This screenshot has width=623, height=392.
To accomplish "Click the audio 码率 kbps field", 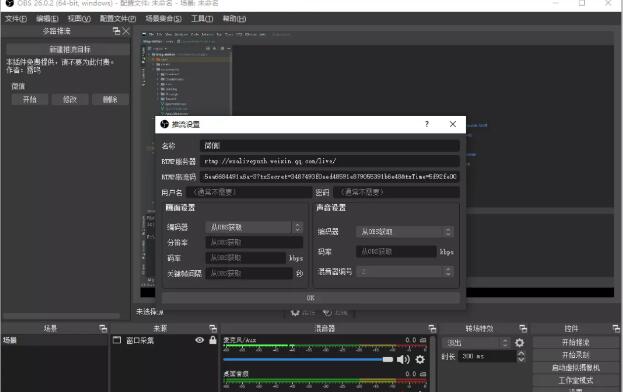I will point(396,251).
